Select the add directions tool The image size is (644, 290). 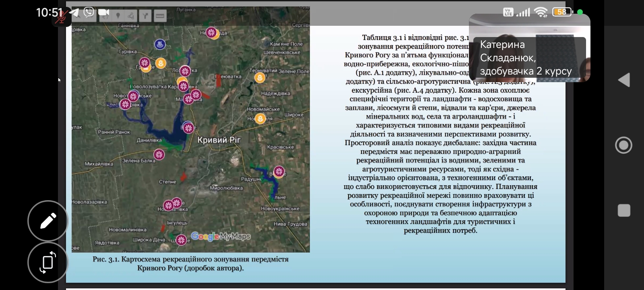tap(145, 16)
